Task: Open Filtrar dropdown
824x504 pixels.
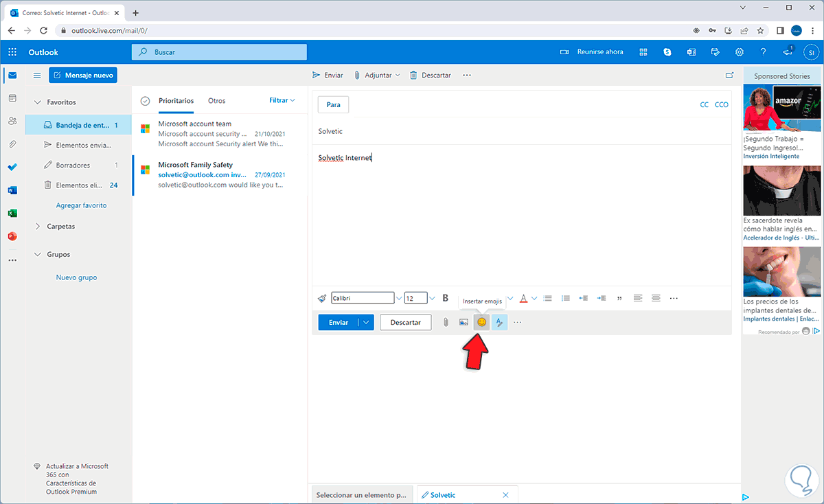Action: point(282,100)
